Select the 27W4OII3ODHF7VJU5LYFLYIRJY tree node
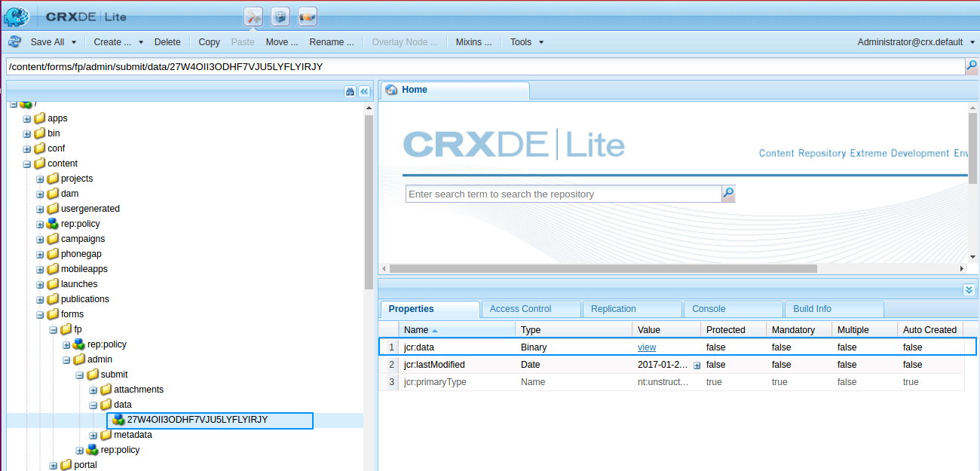980x471 pixels. [198, 420]
